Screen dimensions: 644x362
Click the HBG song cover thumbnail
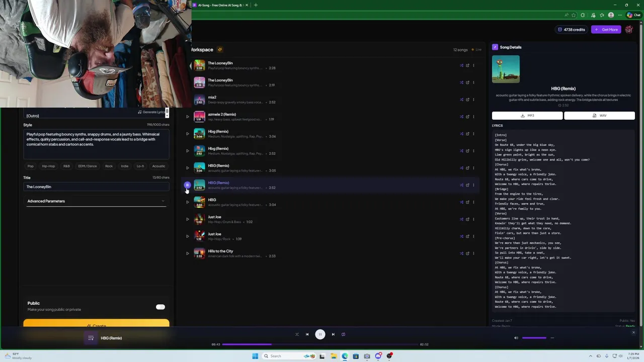tap(506, 69)
